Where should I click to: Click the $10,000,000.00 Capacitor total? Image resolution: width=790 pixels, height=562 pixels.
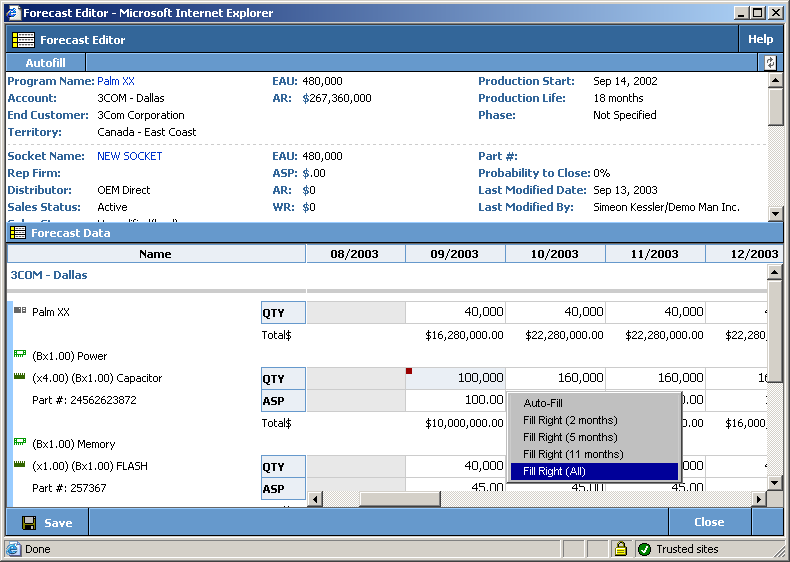(x=464, y=423)
